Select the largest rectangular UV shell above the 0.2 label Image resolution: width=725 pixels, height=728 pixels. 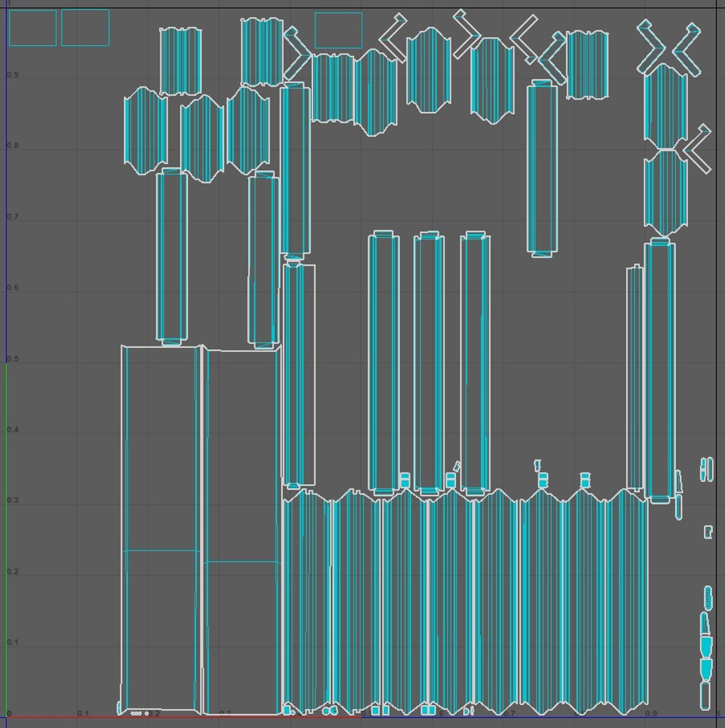click(162, 529)
